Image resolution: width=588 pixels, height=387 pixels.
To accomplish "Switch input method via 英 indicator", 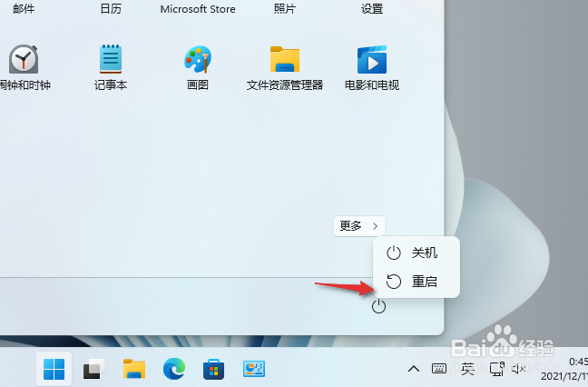I will tap(467, 369).
